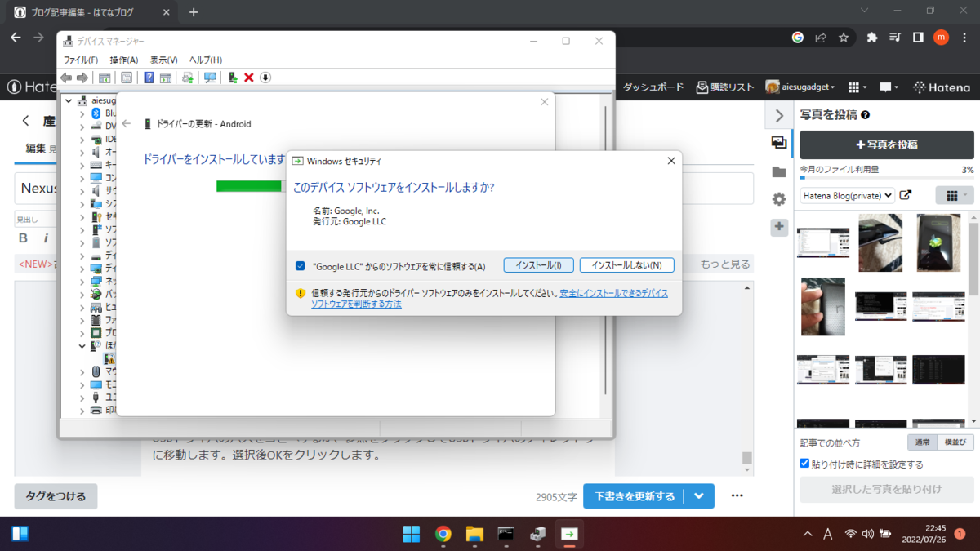980x551 pixels.
Task: Click monitor scan-hardware icon in Device Manager
Action: (210, 78)
